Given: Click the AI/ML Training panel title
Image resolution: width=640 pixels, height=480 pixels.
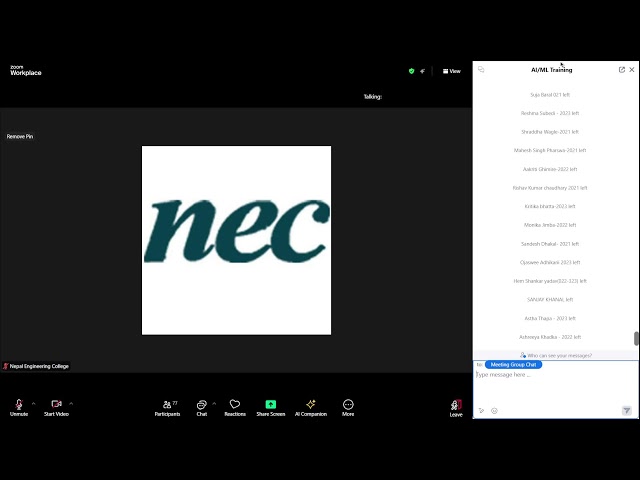Looking at the screenshot, I should pos(551,70).
